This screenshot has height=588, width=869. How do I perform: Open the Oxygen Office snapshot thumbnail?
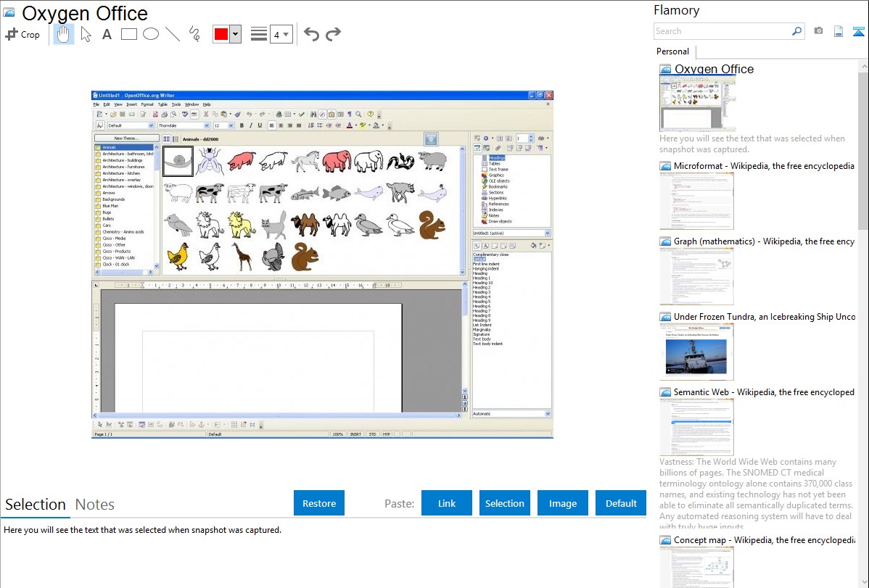pos(697,103)
